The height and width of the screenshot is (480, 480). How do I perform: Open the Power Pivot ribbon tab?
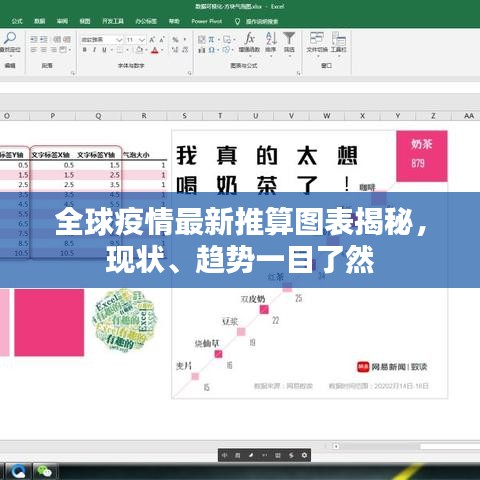click(207, 21)
